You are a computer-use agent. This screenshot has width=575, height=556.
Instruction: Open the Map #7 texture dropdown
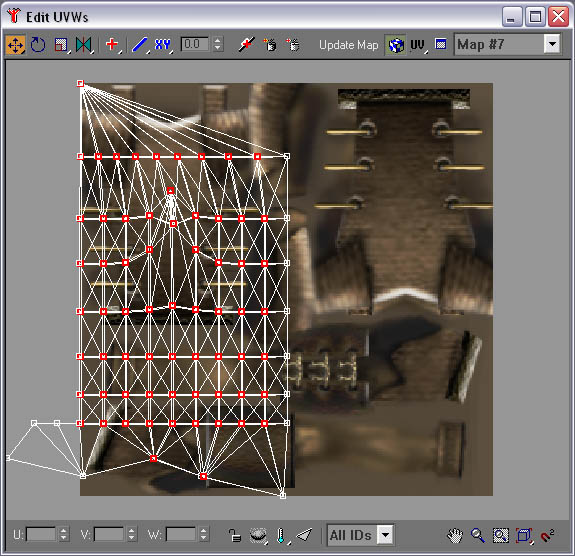click(552, 44)
